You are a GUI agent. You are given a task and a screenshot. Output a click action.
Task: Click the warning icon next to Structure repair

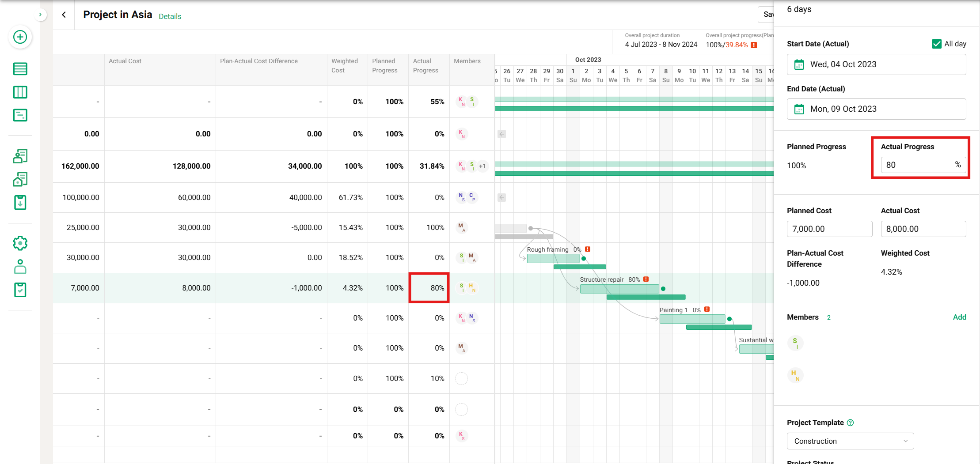[646, 279]
